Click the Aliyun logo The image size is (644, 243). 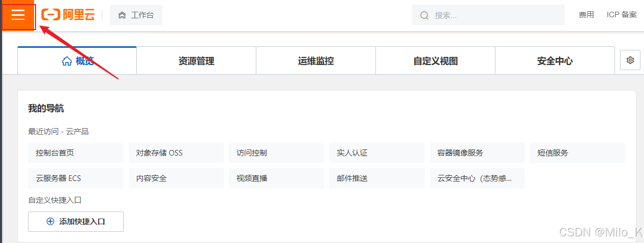(x=68, y=15)
